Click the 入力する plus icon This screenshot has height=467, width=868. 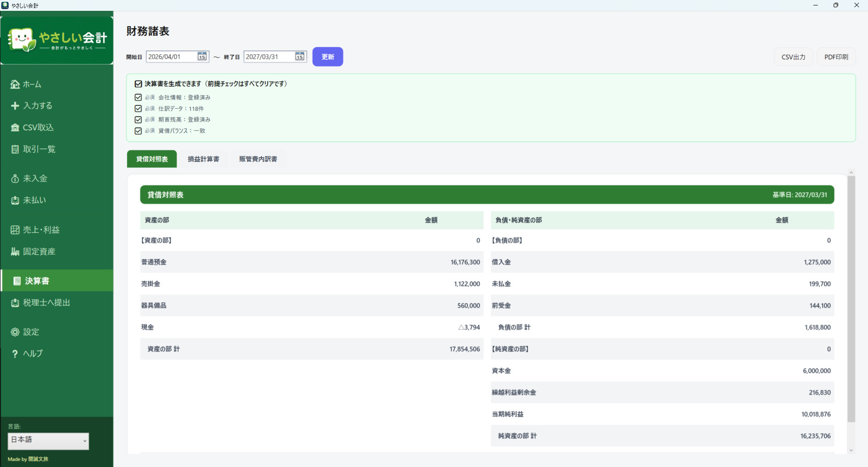tap(15, 106)
